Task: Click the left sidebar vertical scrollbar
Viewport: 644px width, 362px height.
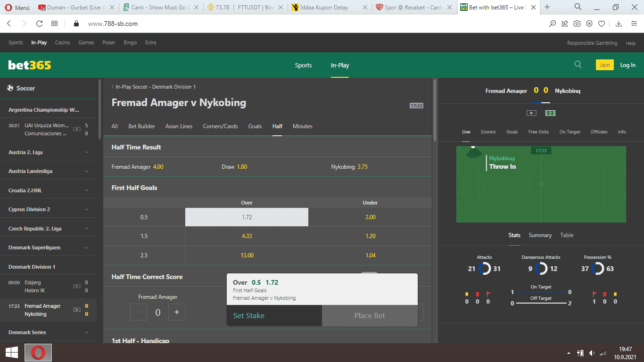Action: [99, 109]
